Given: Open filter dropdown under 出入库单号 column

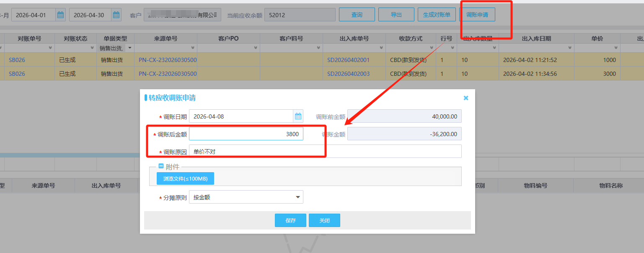Looking at the screenshot, I should (x=381, y=48).
